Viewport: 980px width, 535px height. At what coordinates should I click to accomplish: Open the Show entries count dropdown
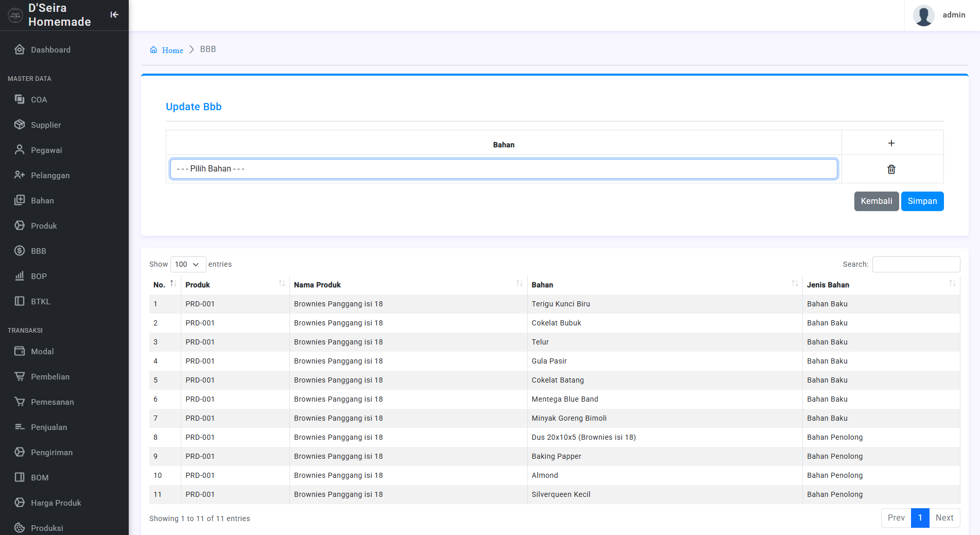point(188,264)
